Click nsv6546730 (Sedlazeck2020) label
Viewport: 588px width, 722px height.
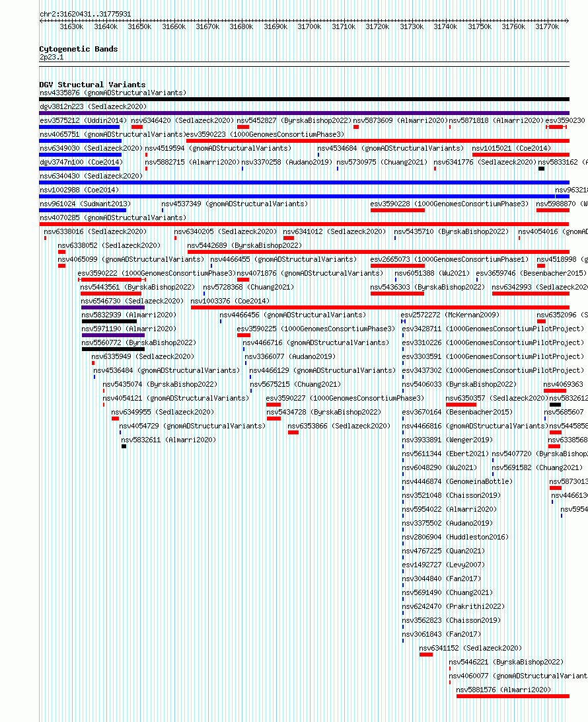click(133, 301)
